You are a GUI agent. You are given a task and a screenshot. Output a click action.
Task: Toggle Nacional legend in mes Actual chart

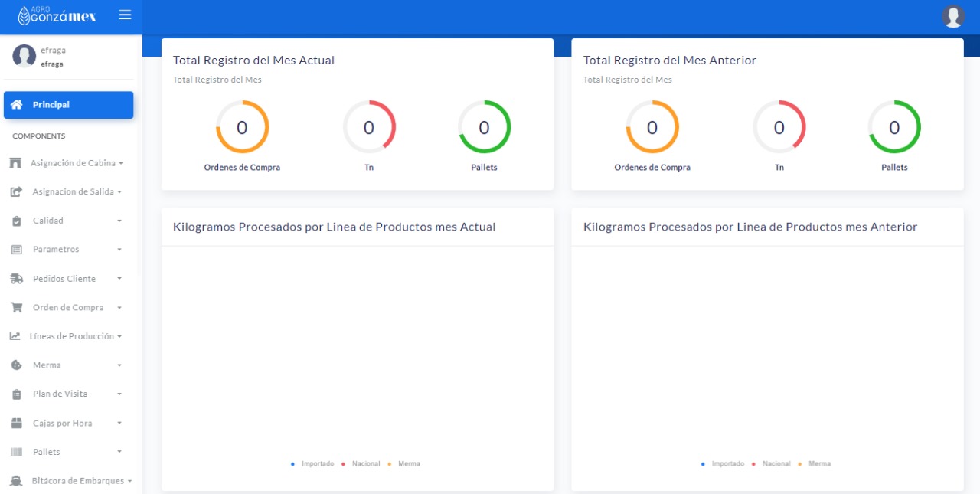coord(361,464)
